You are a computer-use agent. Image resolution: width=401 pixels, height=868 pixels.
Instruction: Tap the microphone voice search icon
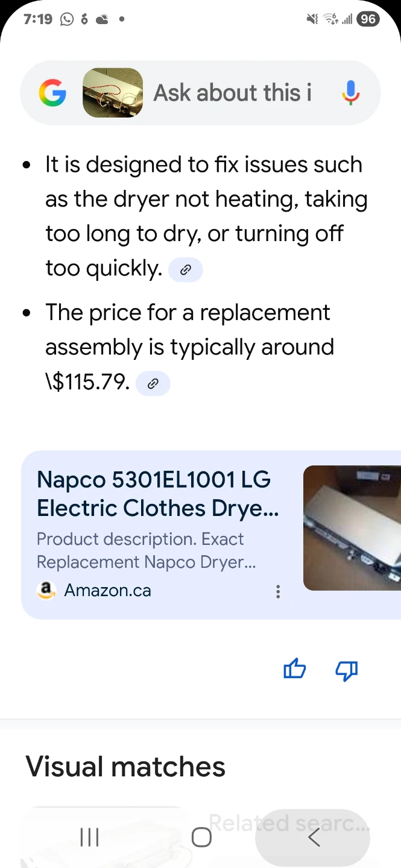[x=350, y=93]
